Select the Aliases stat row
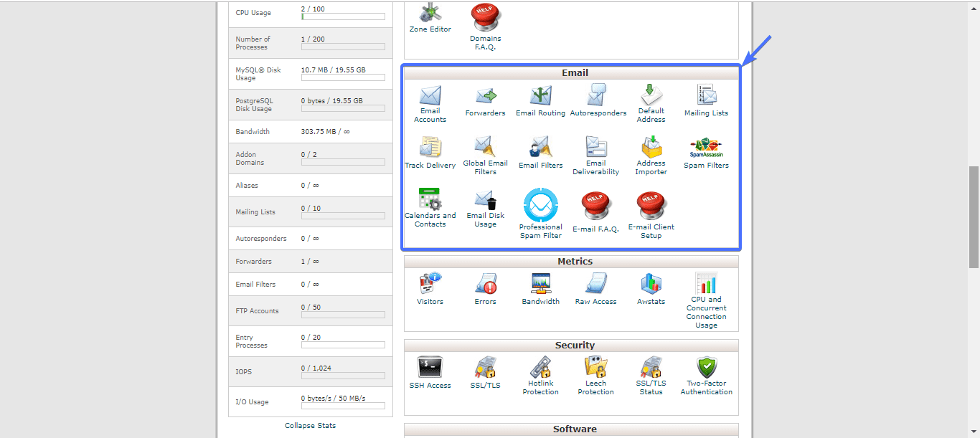Viewport: 980px width, 438px height. 311,185
